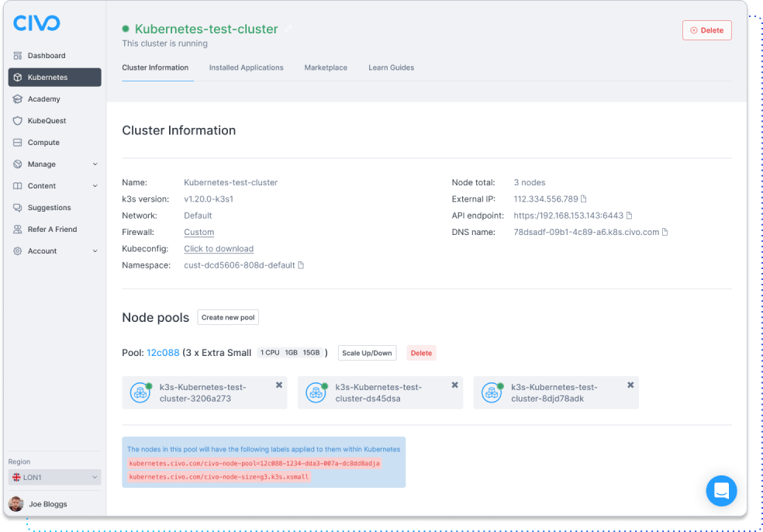Click Create new pool button

(228, 317)
